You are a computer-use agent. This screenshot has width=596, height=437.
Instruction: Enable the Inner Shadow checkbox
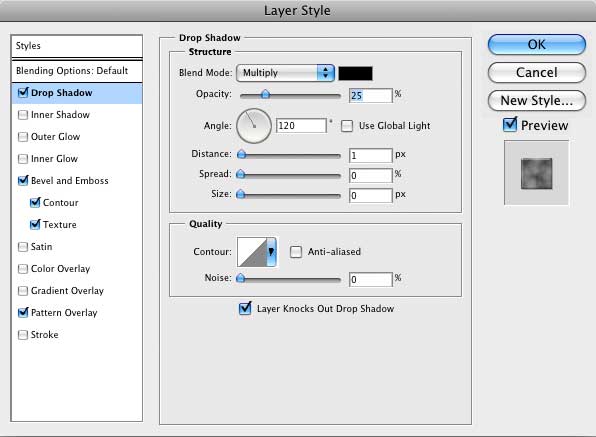coord(23,115)
